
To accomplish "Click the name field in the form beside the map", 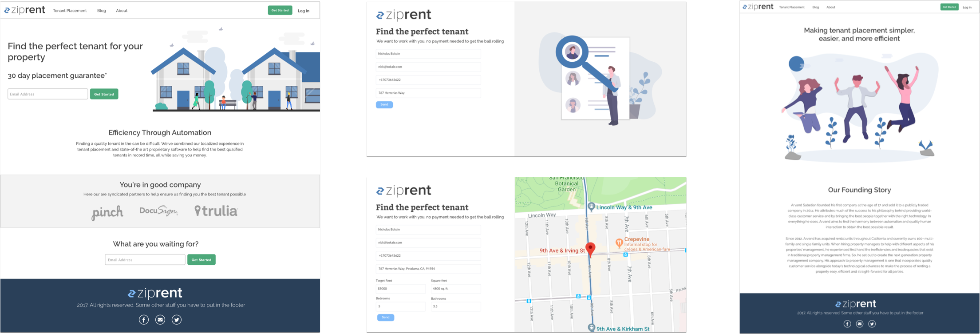I will click(428, 230).
